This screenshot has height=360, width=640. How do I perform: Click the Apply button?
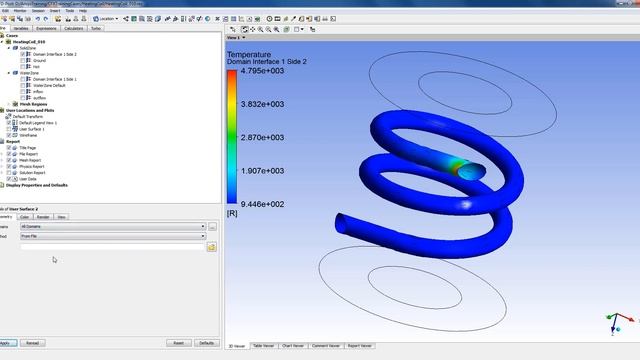coord(7,343)
